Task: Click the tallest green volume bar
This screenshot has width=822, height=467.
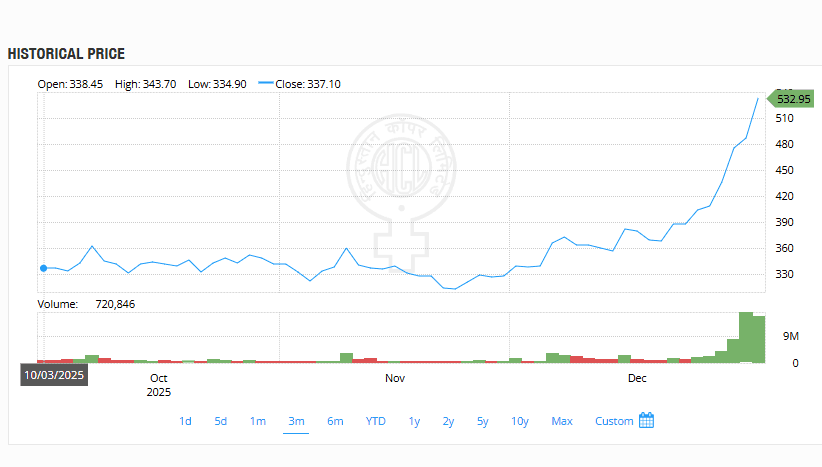Action: point(746,337)
